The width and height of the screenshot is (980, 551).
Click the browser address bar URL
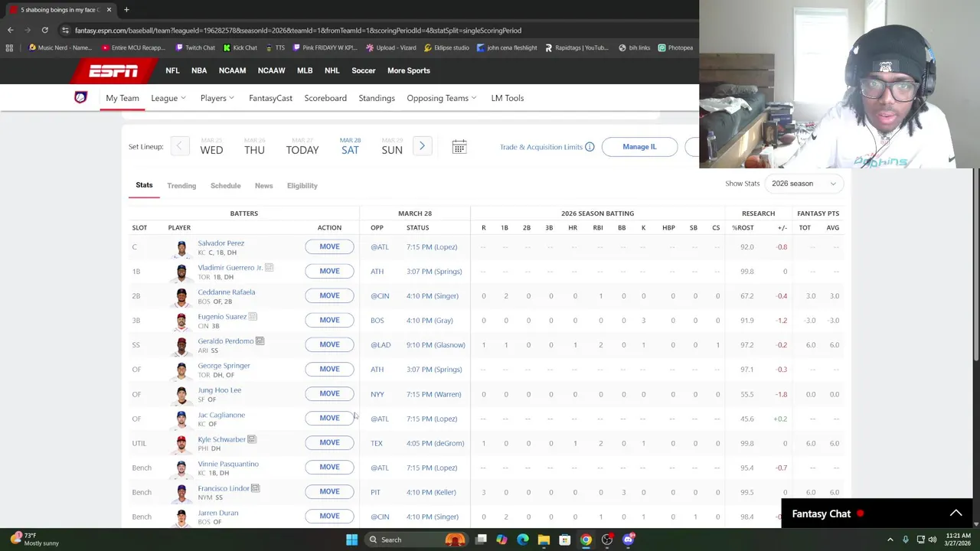tap(298, 30)
